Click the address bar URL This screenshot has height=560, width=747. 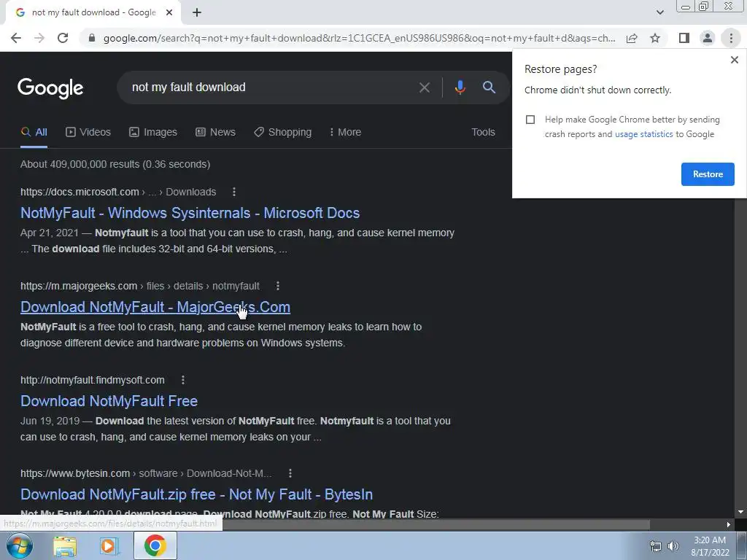point(359,38)
